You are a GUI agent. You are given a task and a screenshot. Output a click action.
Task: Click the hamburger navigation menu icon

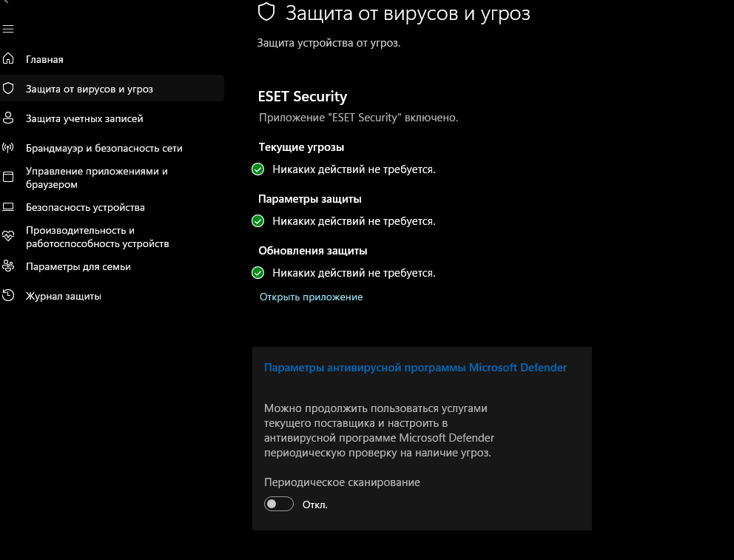pos(8,29)
